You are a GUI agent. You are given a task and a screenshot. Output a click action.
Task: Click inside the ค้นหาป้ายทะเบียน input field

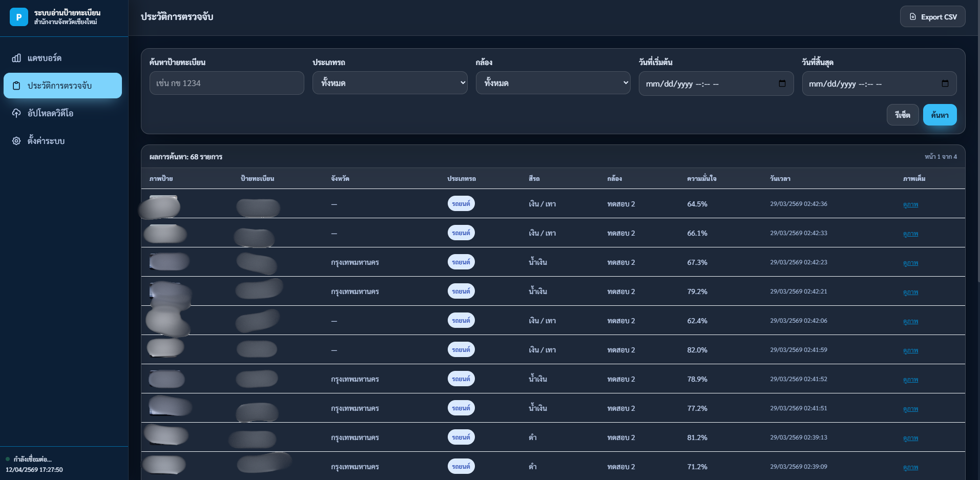point(226,82)
